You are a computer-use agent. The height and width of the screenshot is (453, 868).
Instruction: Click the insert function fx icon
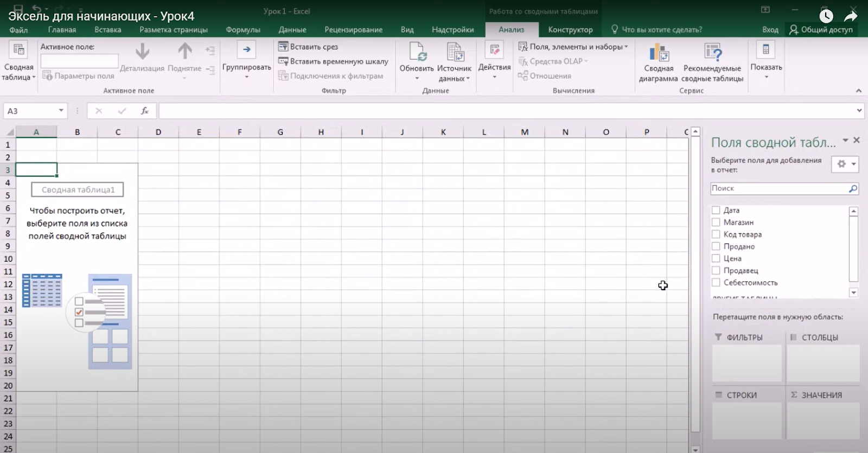click(x=145, y=111)
